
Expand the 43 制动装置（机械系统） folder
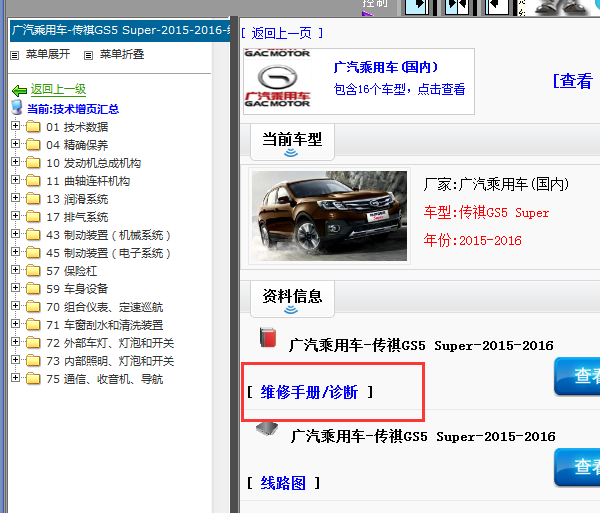coord(15,234)
